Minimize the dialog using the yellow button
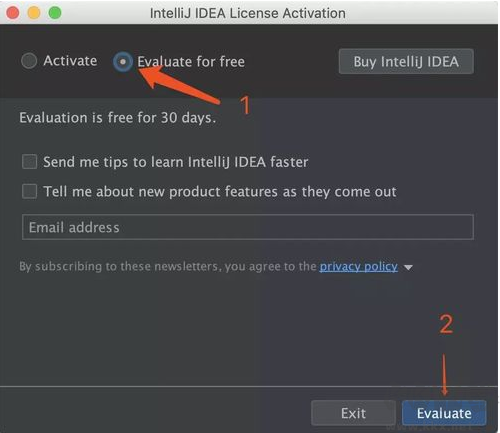500x433 pixels. coord(34,13)
